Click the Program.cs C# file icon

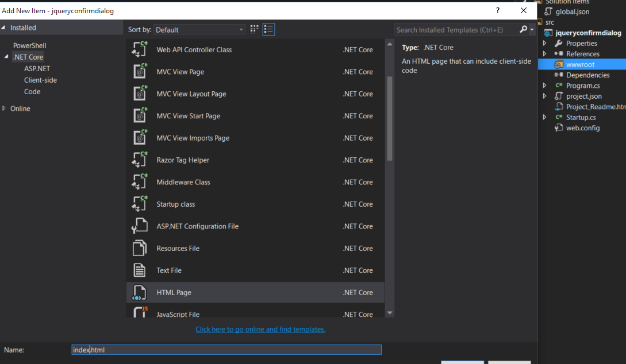pyautogui.click(x=559, y=86)
